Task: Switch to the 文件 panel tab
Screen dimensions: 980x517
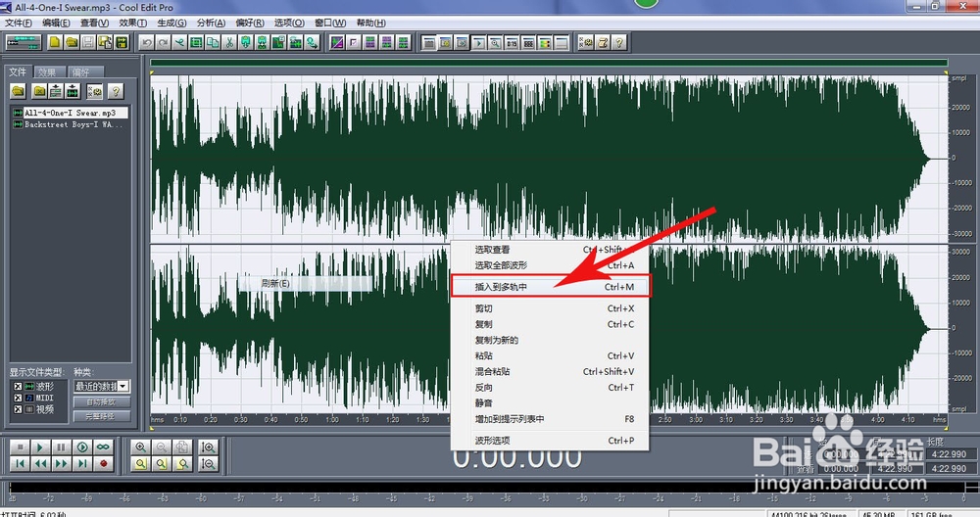Action: click(18, 71)
